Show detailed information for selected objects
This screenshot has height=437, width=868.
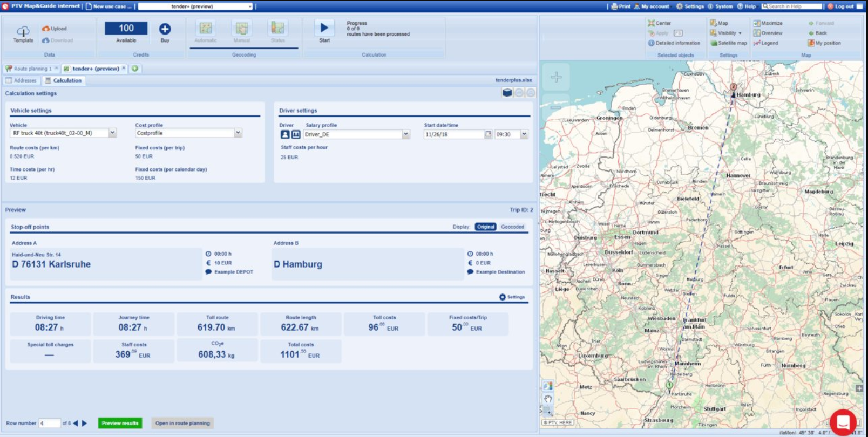point(674,43)
